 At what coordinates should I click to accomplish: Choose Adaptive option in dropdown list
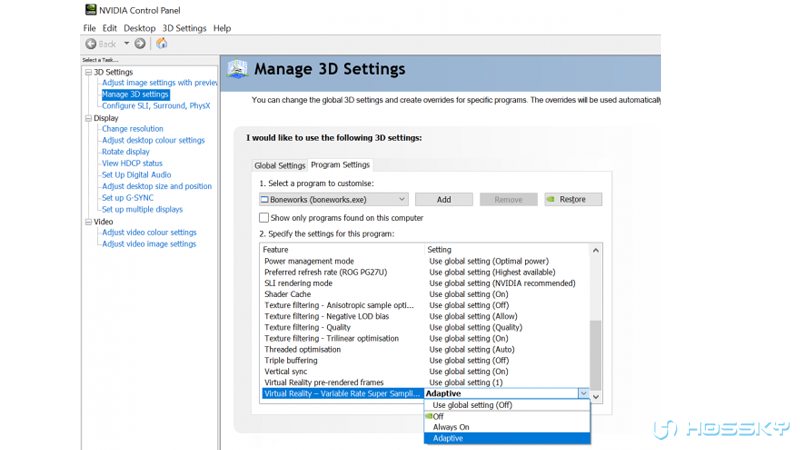click(507, 438)
